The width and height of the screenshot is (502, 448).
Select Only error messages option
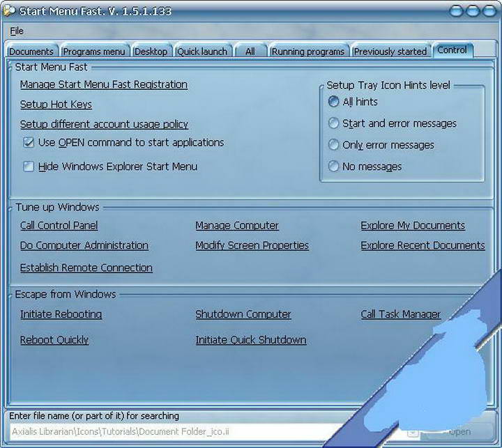381,145
